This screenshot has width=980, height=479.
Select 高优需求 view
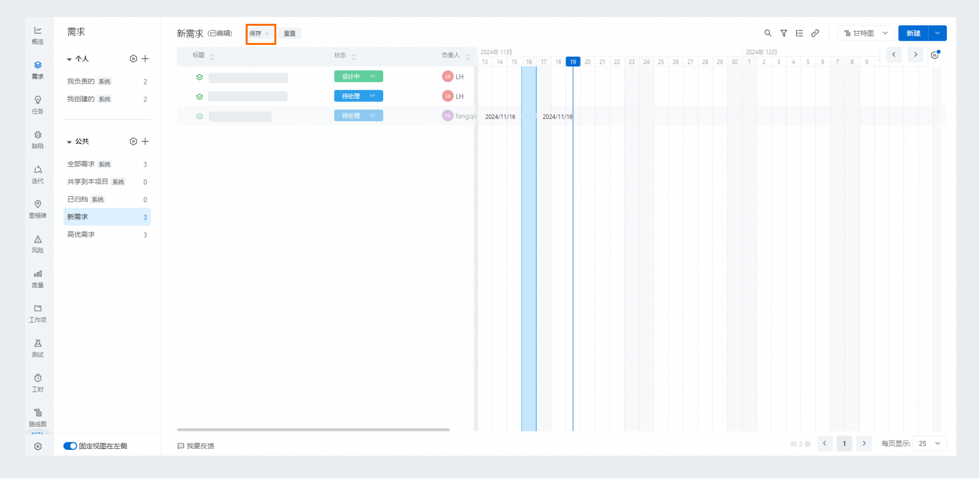[107, 235]
